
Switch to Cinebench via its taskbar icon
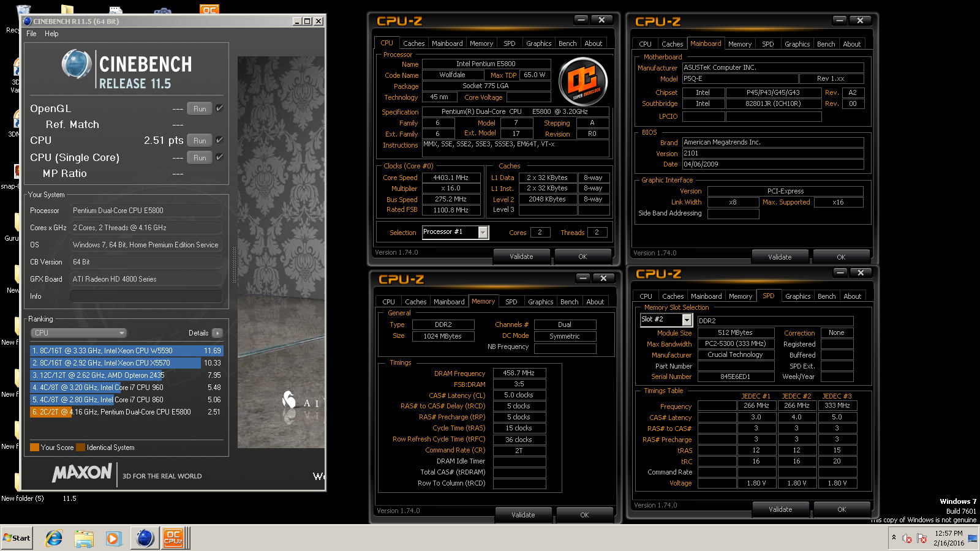[145, 538]
